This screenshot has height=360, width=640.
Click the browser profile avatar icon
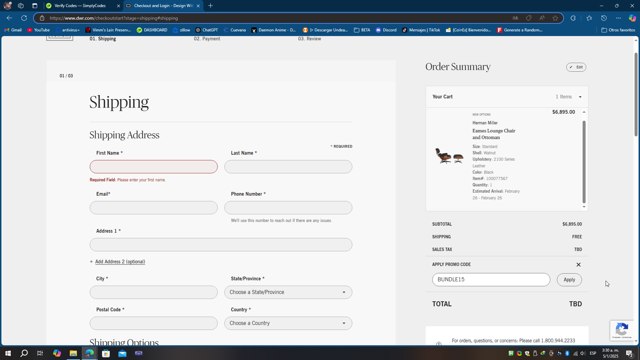7,6
